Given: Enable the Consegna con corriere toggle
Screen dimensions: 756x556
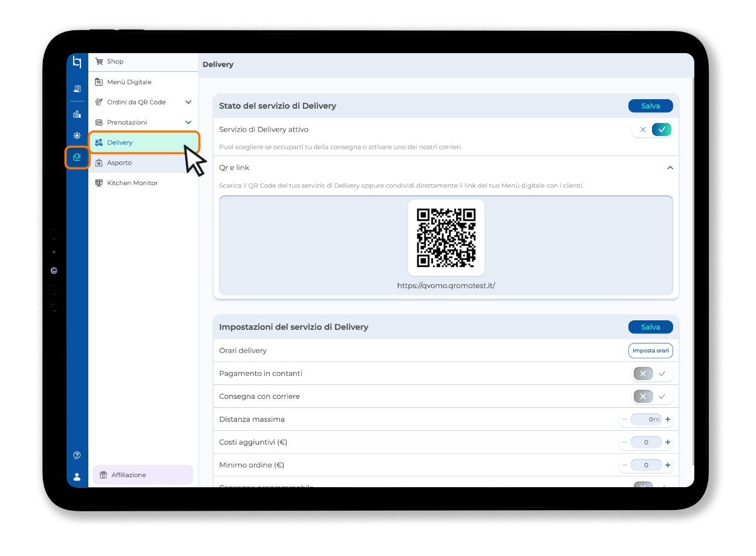Looking at the screenshot, I should (653, 396).
